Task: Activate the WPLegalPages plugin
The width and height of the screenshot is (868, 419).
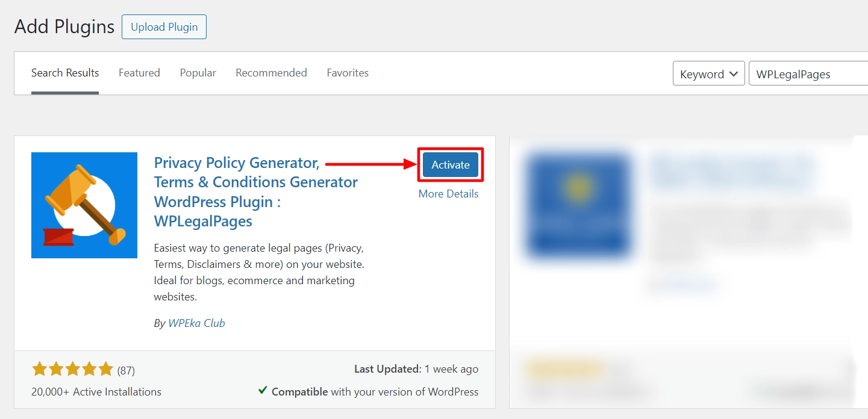Action: pos(450,164)
